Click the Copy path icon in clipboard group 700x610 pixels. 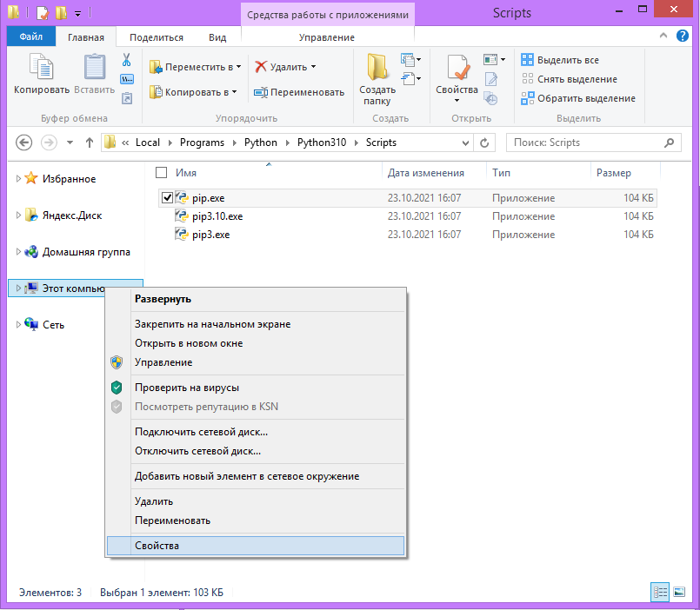(x=127, y=79)
